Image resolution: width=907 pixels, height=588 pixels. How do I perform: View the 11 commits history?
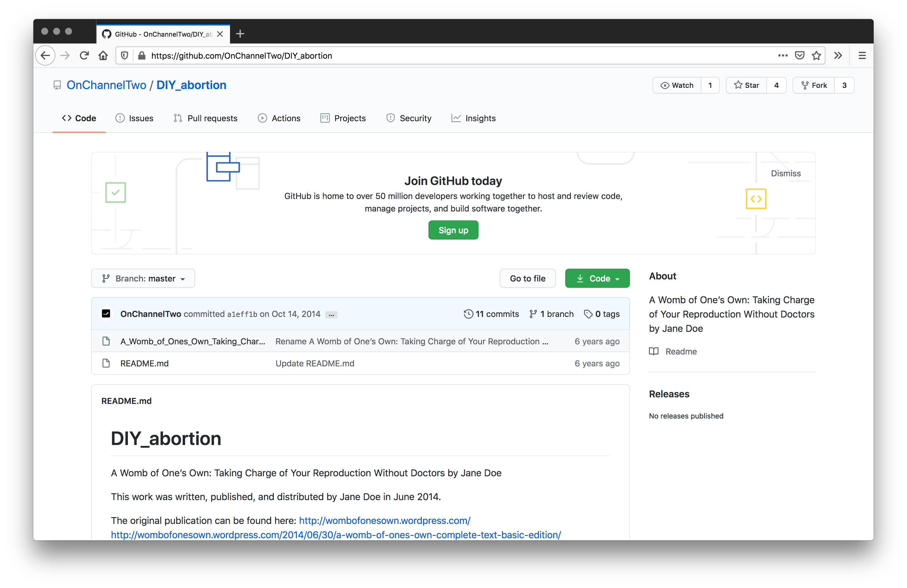point(491,314)
